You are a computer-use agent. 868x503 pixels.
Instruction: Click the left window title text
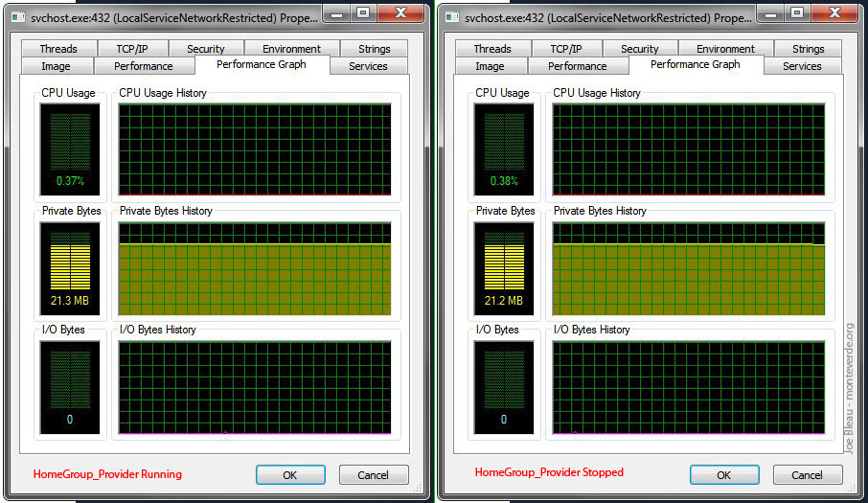coord(174,17)
